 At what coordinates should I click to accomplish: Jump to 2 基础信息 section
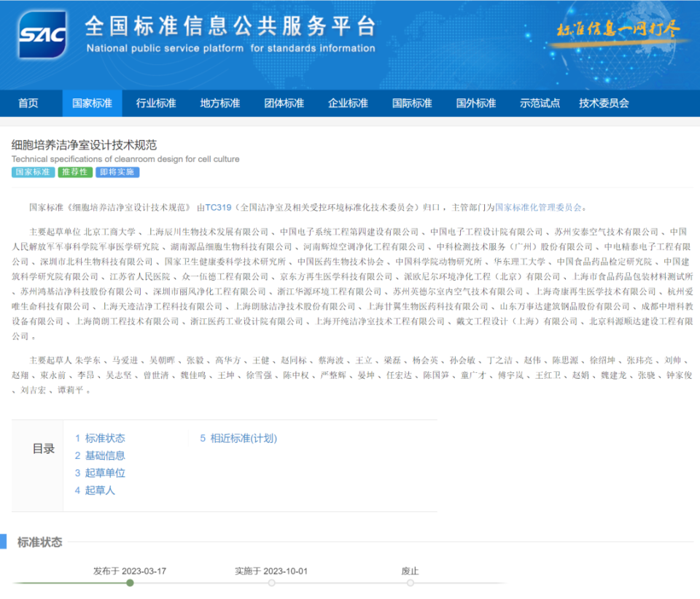pyautogui.click(x=100, y=455)
